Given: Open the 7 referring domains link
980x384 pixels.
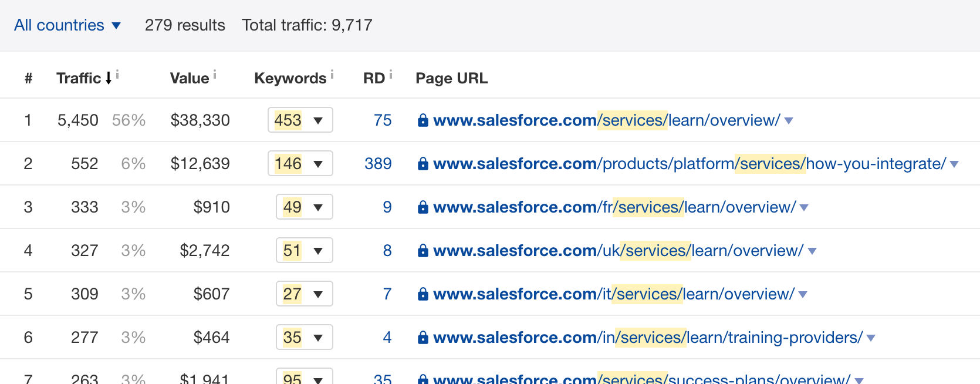Looking at the screenshot, I should (387, 294).
